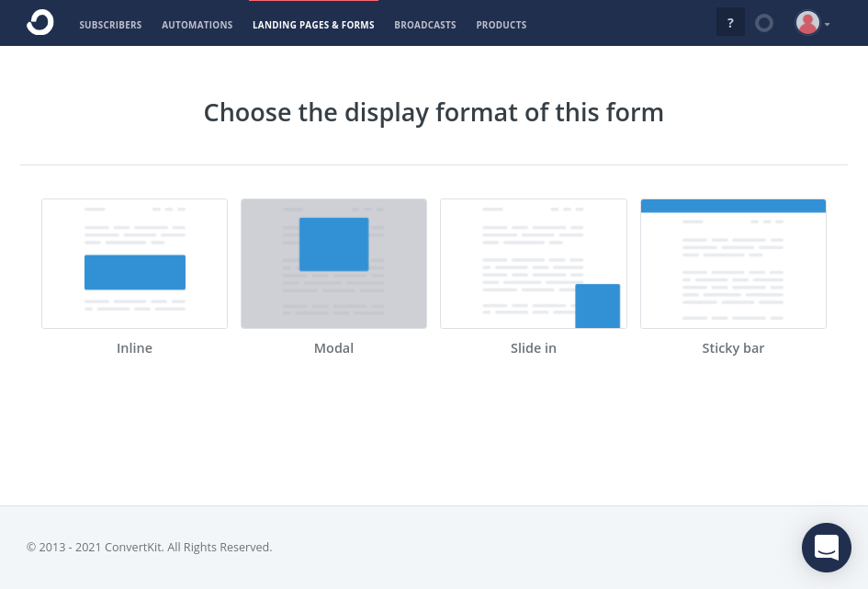Viewport: 868px width, 589px height.
Task: Select the Sticky bar form format thumbnail
Action: pos(733,264)
